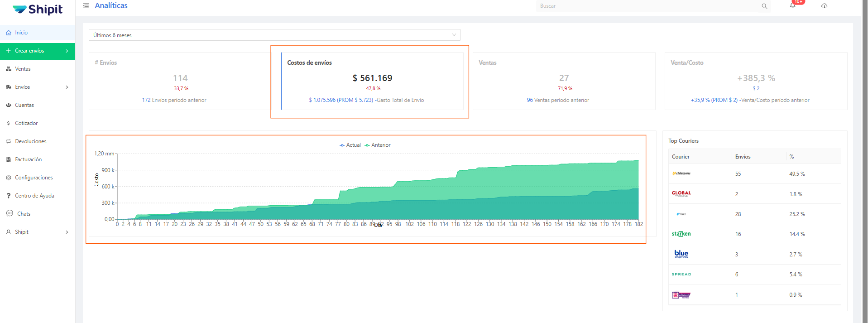The height and width of the screenshot is (323, 868).
Task: Click the Inicio home icon
Action: tap(9, 33)
